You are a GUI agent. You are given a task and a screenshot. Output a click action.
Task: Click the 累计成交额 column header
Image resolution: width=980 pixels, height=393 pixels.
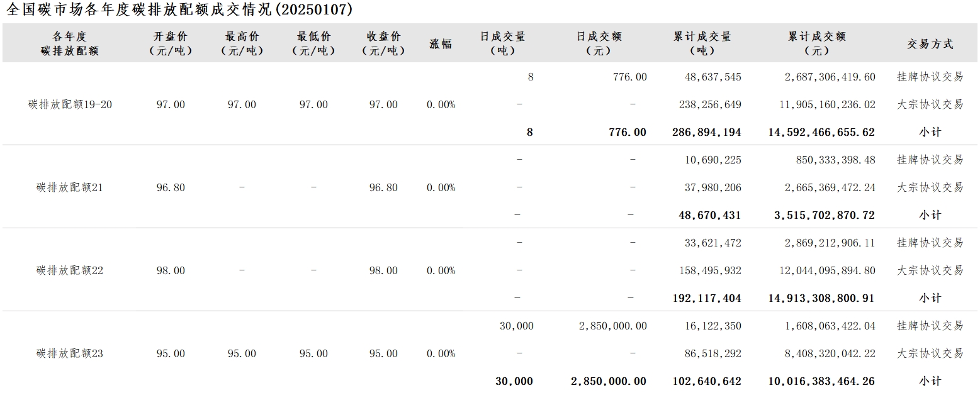[x=817, y=43]
